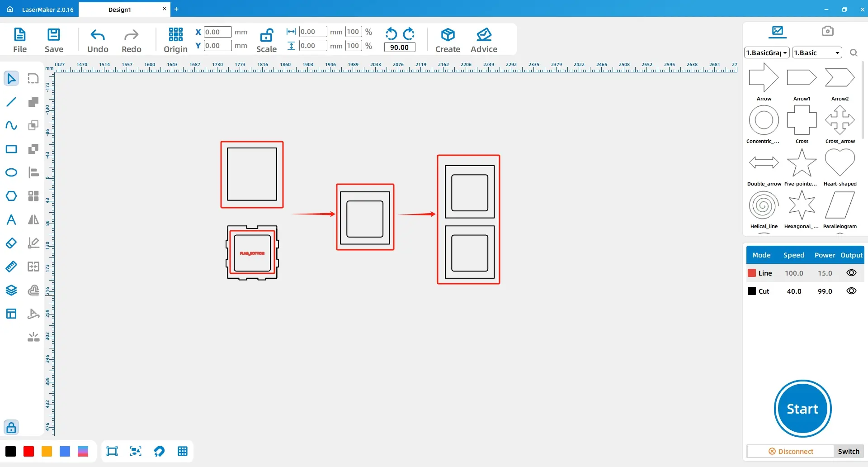The width and height of the screenshot is (868, 467).
Task: Undo the last action
Action: [98, 40]
